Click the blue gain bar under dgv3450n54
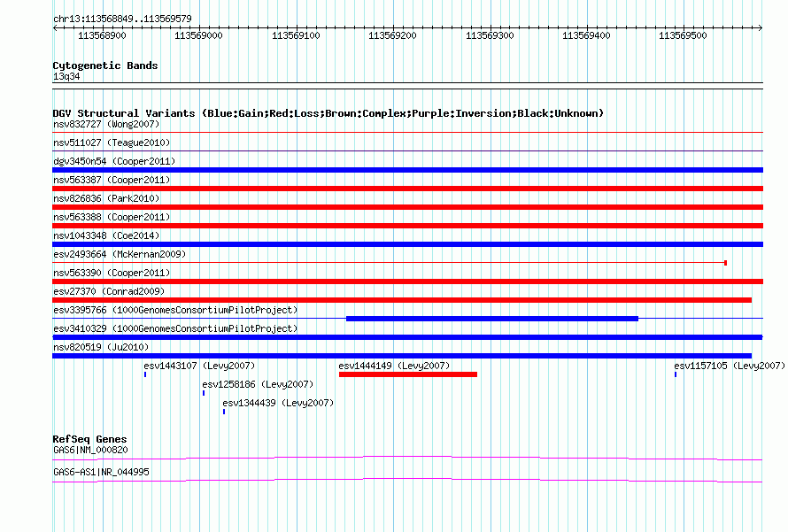Image resolution: width=788 pixels, height=532 pixels. pos(407,170)
